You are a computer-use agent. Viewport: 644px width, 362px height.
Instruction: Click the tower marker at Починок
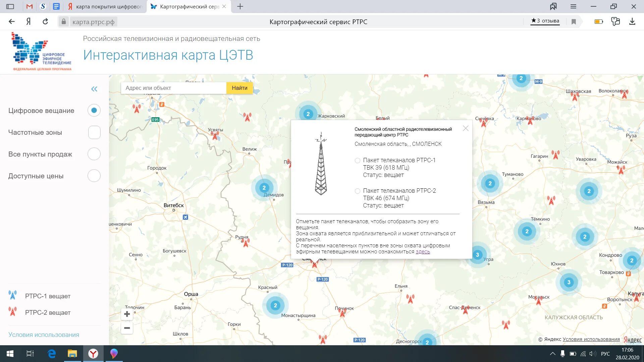coord(342,312)
